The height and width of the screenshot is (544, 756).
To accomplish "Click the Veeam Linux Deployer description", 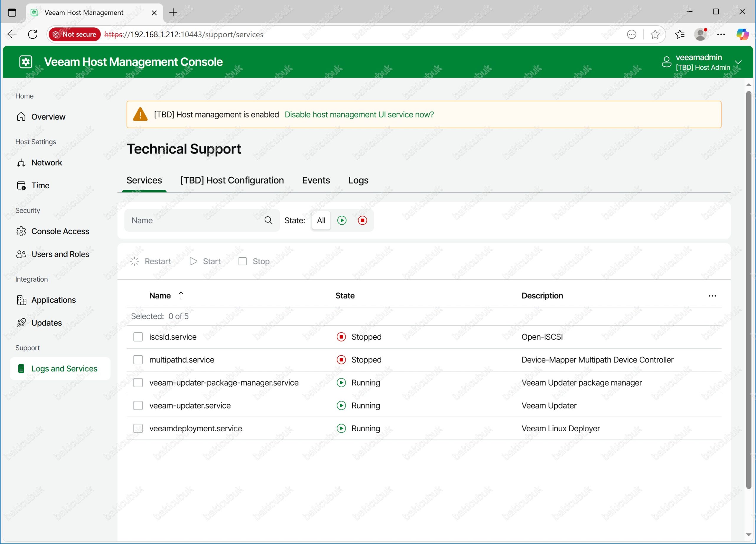I will pos(561,428).
